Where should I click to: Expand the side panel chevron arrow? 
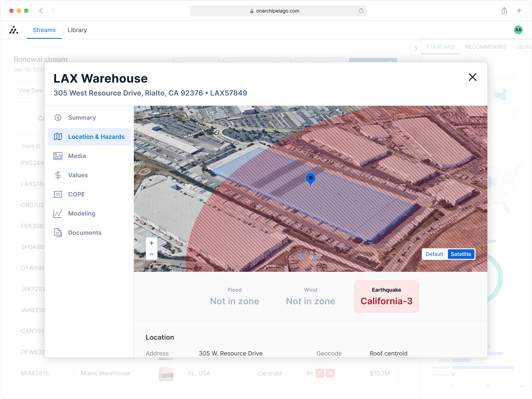pos(416,48)
